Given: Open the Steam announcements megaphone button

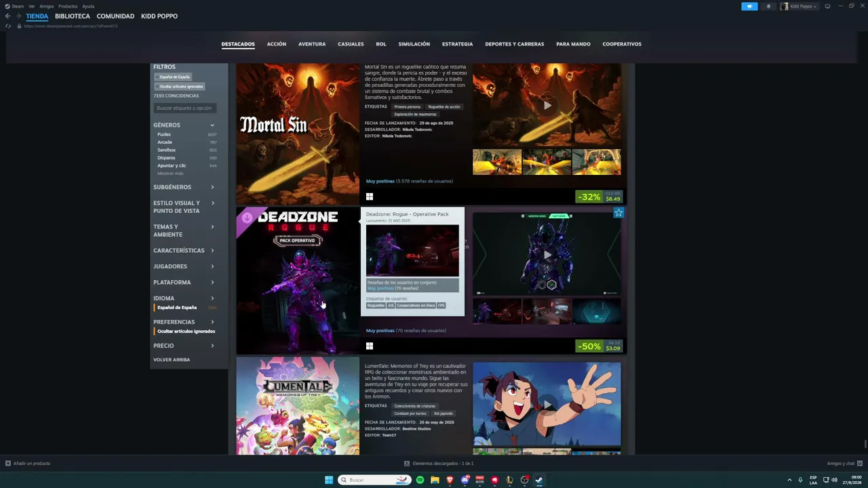Looking at the screenshot, I should [x=749, y=6].
